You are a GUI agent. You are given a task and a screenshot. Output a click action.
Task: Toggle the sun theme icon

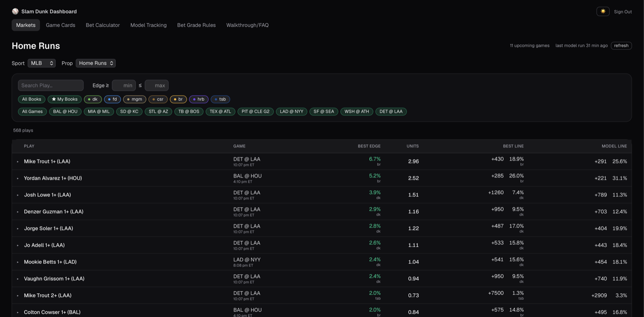click(x=603, y=11)
